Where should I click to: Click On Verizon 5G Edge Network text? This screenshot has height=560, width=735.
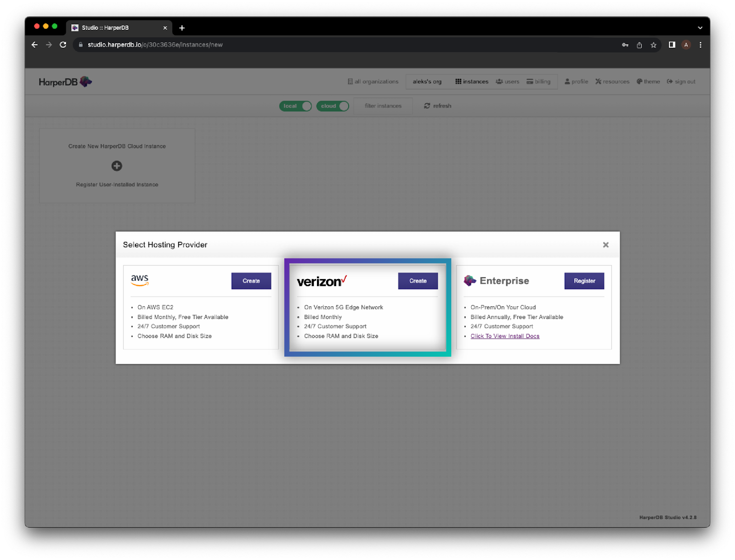(x=343, y=307)
